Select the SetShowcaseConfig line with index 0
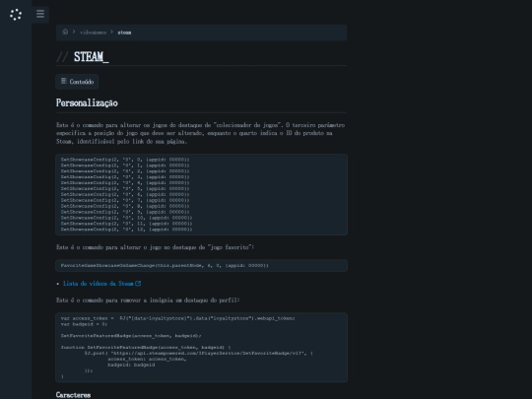 click(x=125, y=160)
